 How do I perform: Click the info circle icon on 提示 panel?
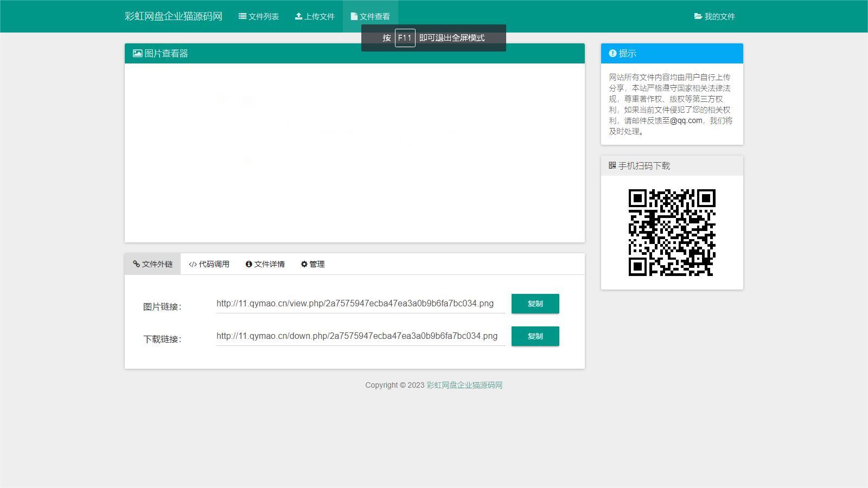coord(612,53)
